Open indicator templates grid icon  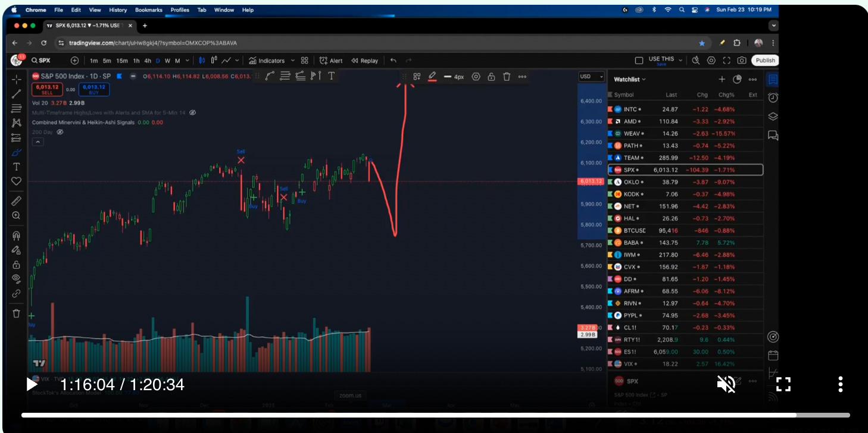[x=305, y=61]
